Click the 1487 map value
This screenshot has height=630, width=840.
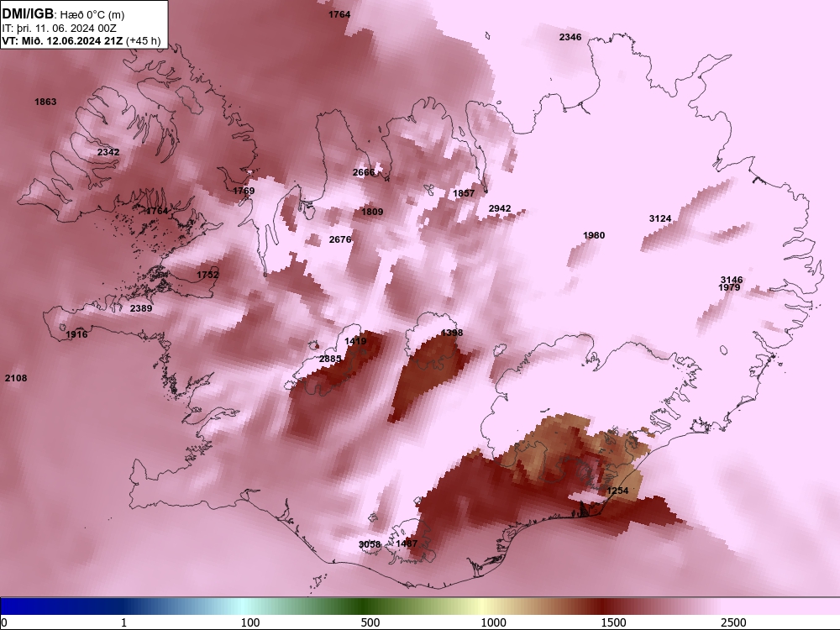[x=407, y=543]
